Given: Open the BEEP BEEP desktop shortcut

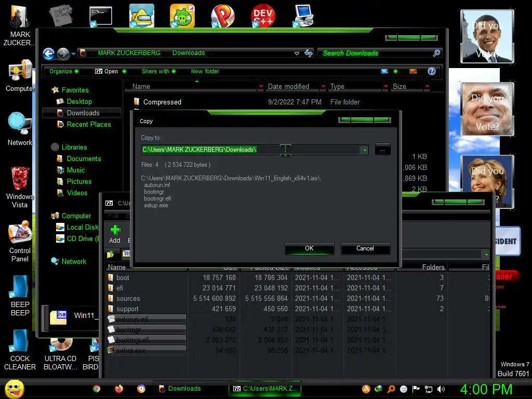Looking at the screenshot, I should click(x=20, y=296).
